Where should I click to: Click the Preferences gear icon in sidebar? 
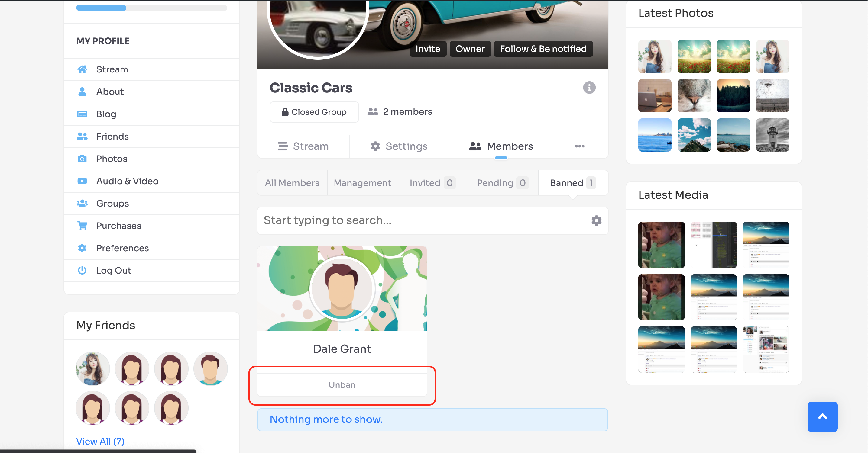[x=82, y=248]
